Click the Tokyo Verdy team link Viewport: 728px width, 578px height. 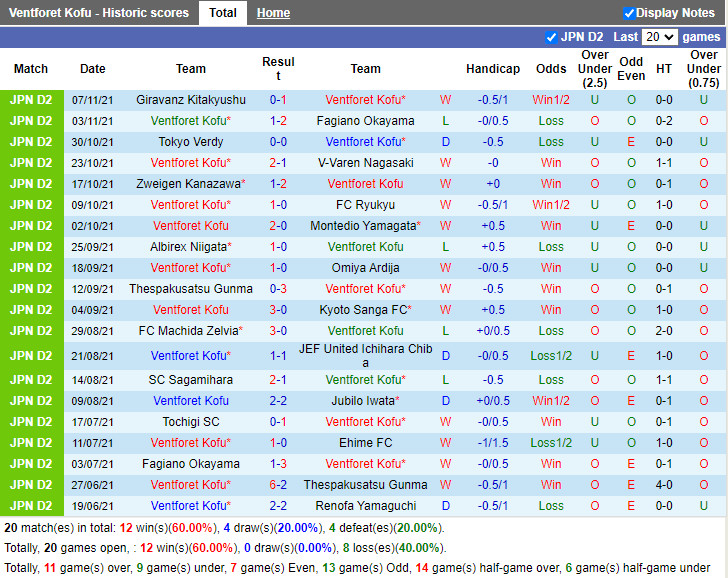point(190,142)
